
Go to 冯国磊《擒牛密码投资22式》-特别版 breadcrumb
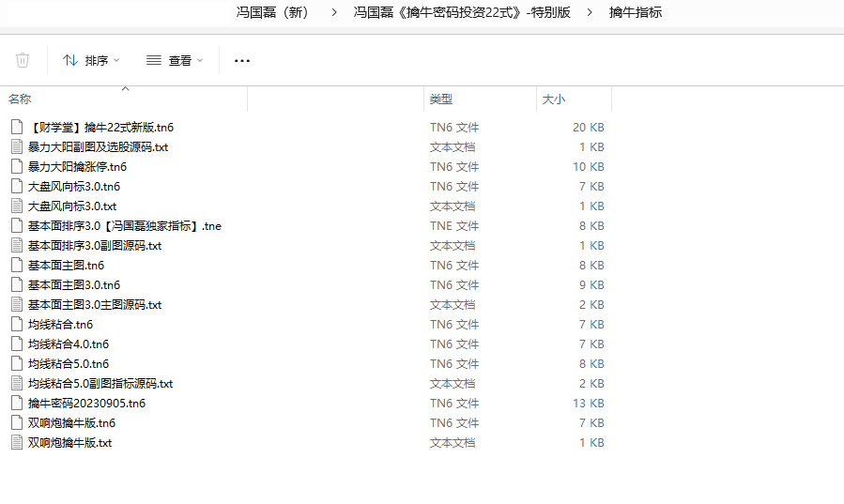point(462,12)
